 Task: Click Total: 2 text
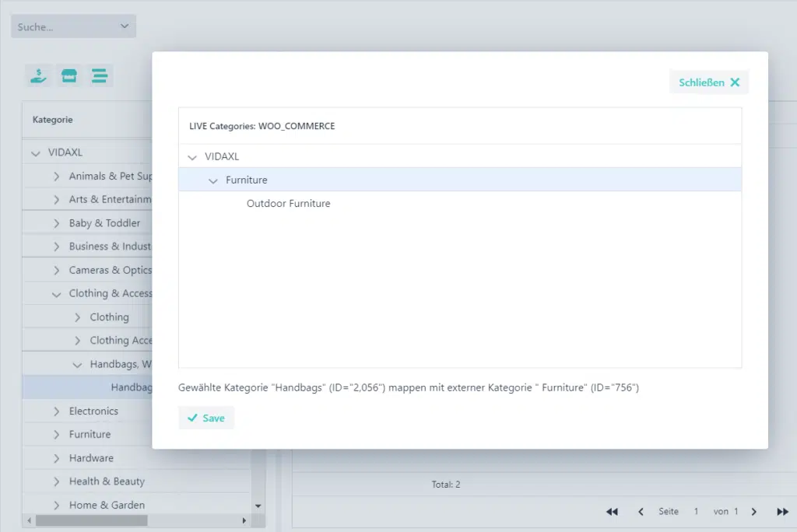(446, 485)
